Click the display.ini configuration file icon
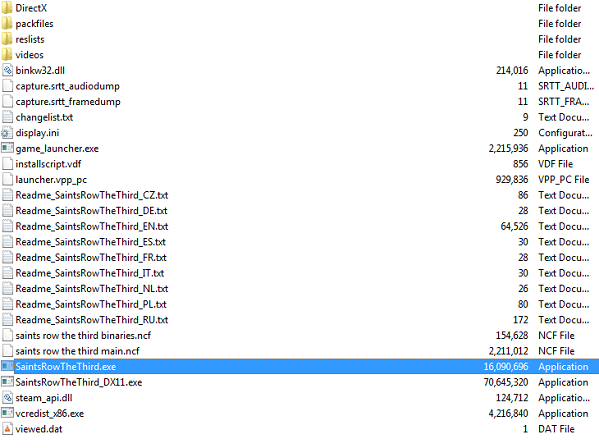The width and height of the screenshot is (599, 448). (7, 133)
